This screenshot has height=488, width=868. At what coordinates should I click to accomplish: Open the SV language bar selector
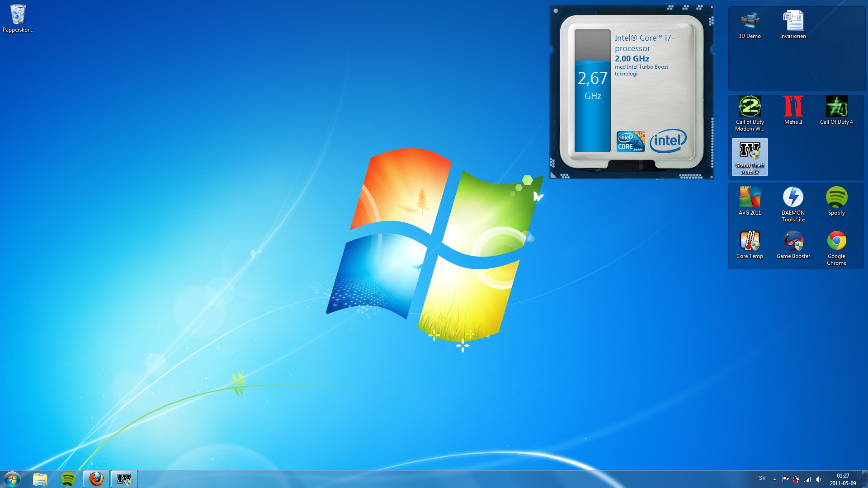762,478
